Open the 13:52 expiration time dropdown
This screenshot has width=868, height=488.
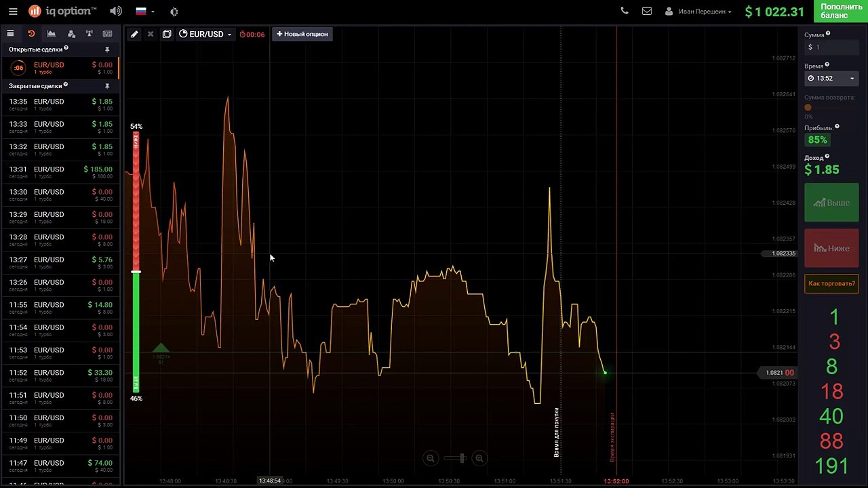coord(831,78)
